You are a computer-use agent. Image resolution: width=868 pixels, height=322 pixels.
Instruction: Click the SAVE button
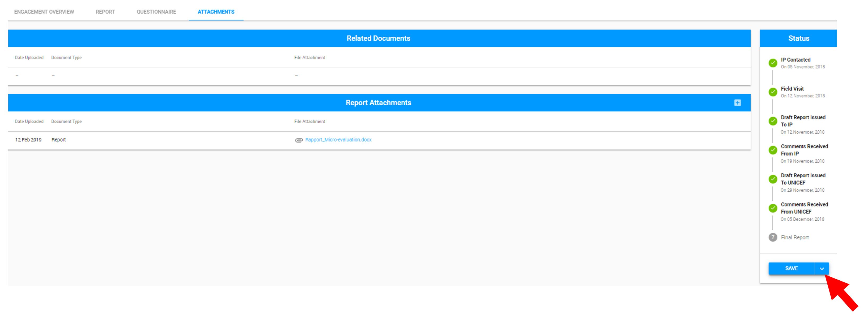point(792,268)
